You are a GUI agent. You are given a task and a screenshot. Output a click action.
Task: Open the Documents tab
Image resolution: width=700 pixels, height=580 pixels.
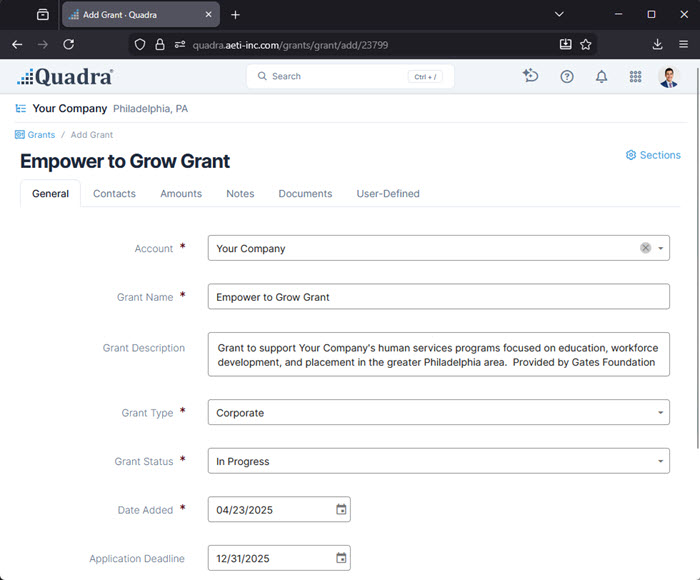click(x=305, y=194)
